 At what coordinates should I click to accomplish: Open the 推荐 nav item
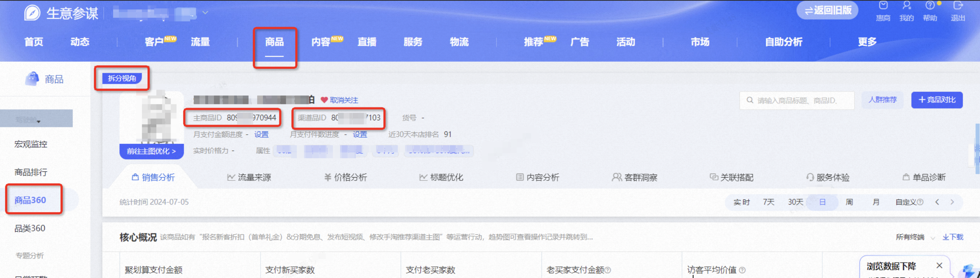coord(533,41)
